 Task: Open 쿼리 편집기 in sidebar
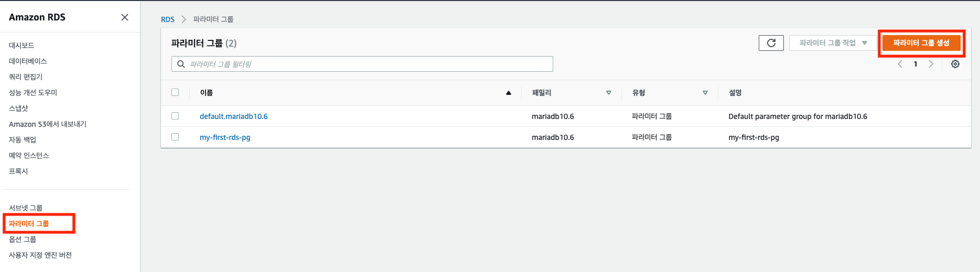(x=26, y=77)
